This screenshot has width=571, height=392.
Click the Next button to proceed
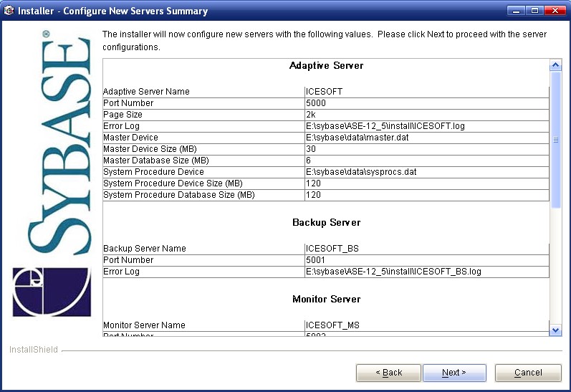pyautogui.click(x=454, y=373)
